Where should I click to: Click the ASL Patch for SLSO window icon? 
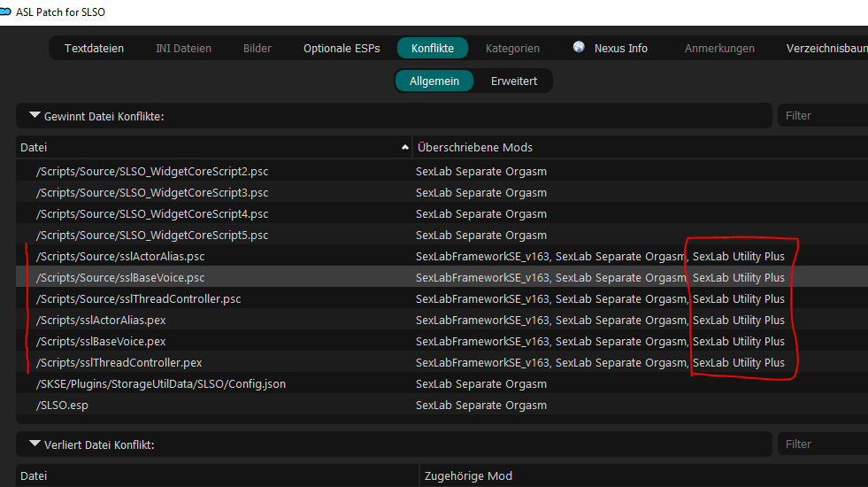click(5, 12)
